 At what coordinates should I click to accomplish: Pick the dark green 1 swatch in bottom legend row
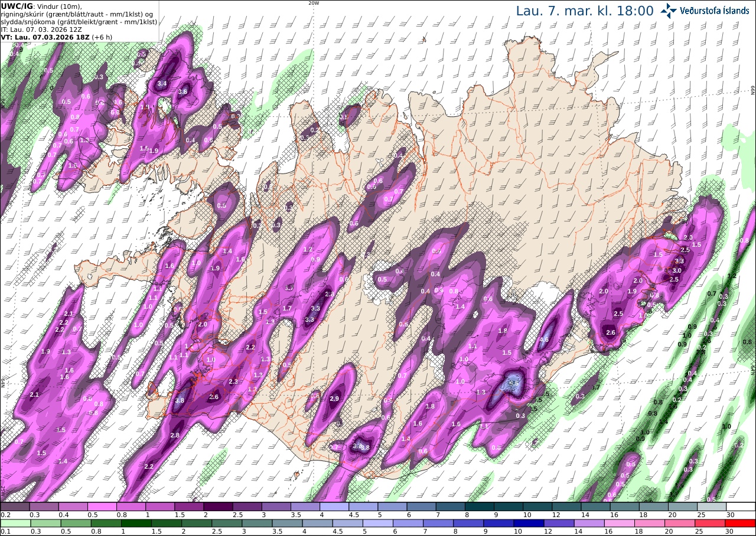click(136, 523)
